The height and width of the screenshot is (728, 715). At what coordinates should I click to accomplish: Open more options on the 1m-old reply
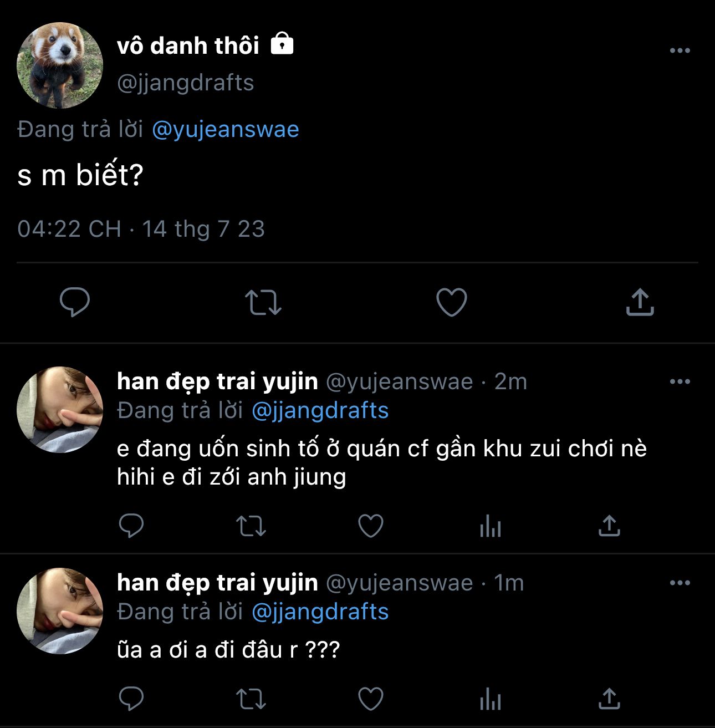[680, 583]
